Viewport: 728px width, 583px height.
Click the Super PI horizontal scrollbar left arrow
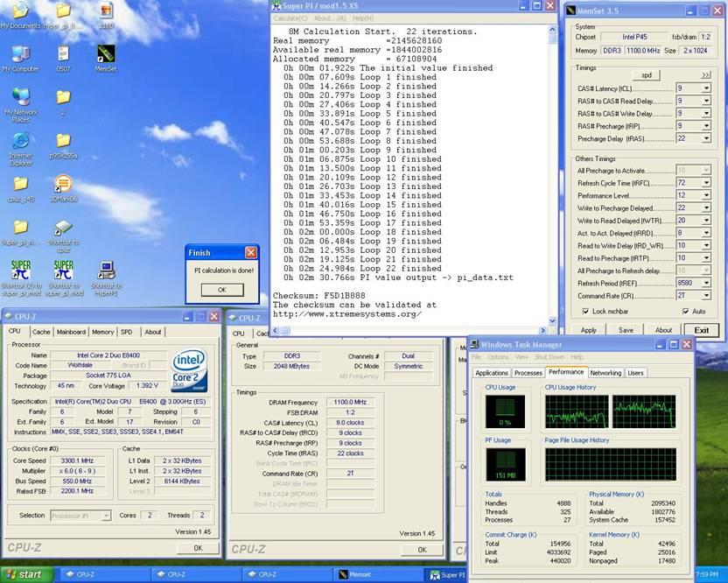pyautogui.click(x=275, y=330)
